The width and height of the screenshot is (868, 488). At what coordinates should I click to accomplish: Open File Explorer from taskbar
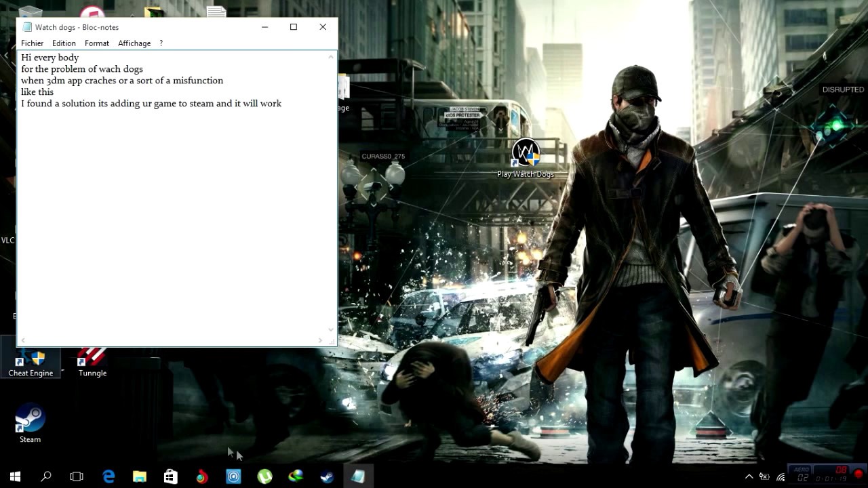pyautogui.click(x=140, y=476)
